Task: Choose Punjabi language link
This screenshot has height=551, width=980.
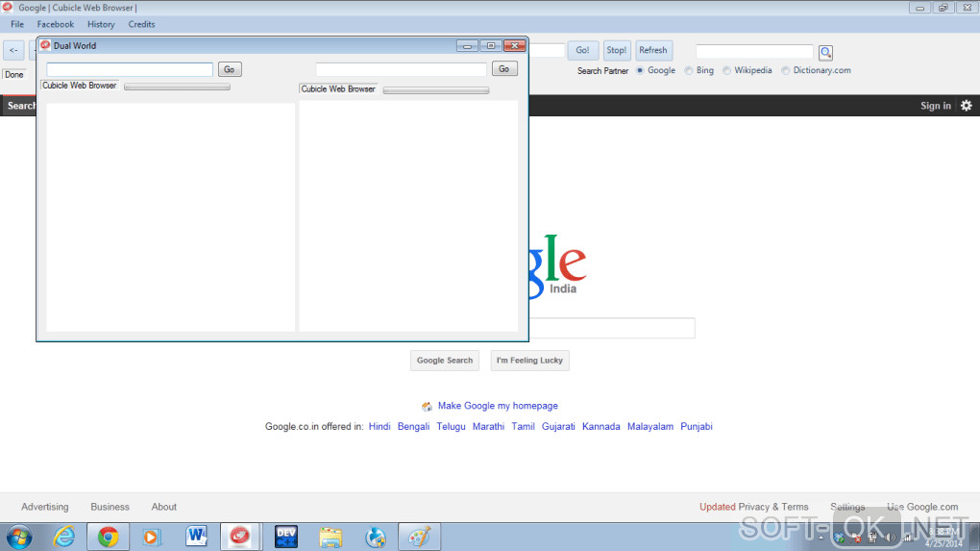Action: (697, 427)
